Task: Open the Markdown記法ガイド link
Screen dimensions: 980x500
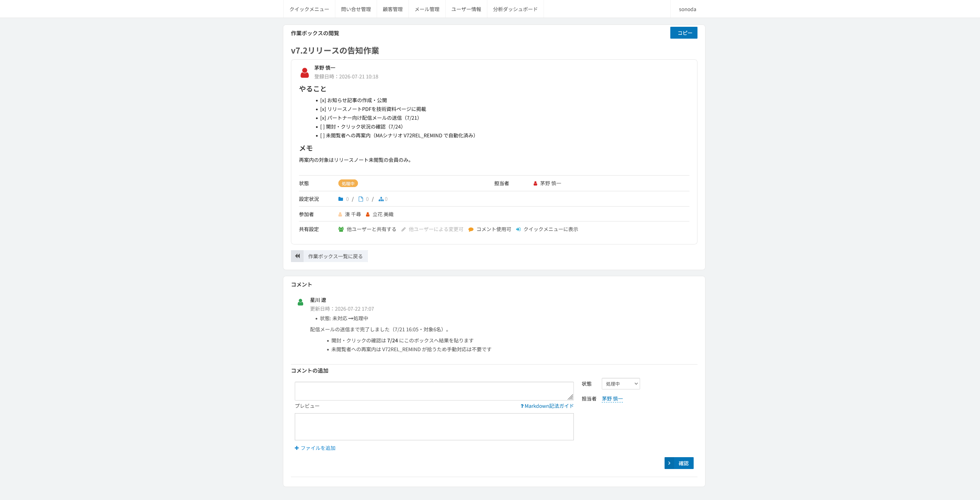Action: (x=549, y=406)
